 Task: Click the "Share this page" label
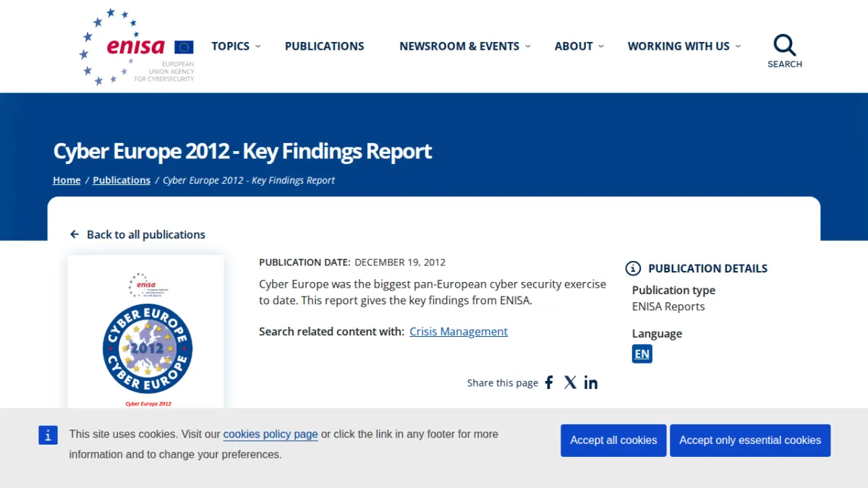[503, 383]
